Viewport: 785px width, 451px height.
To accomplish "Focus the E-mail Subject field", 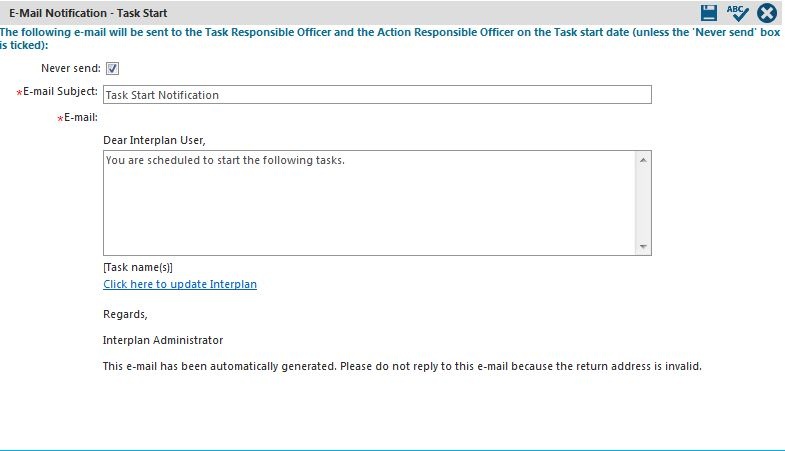I will [377, 95].
